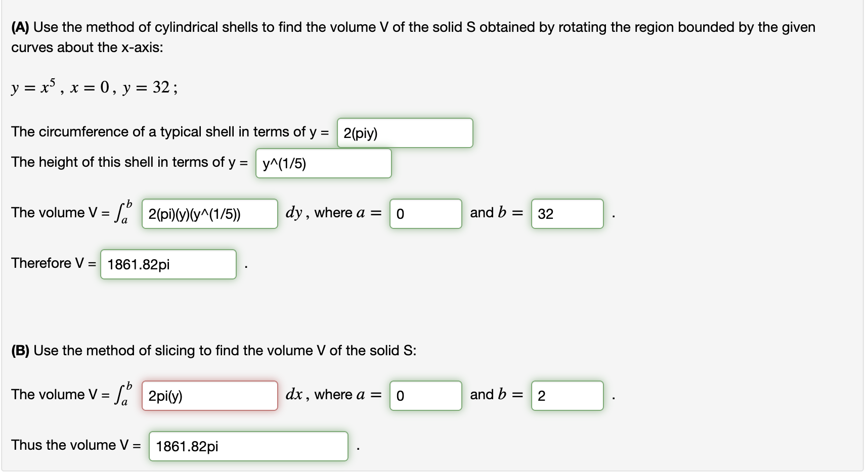868x473 pixels.
Task: Select the shell height field showing y^(1/5)
Action: tap(324, 163)
